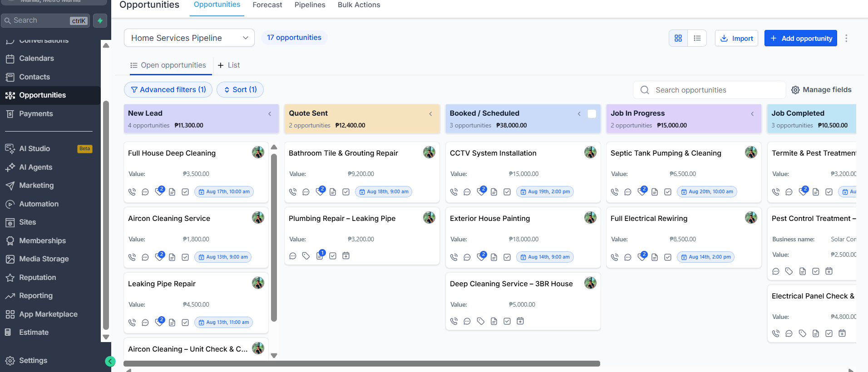Click the owner avatar on Leaking Pipe Repair card
The height and width of the screenshot is (372, 868).
258,283
